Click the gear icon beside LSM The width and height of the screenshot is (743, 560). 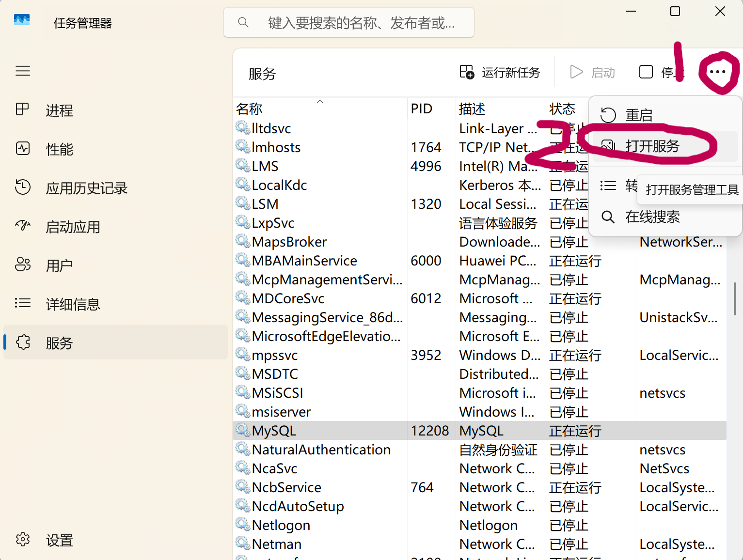[x=243, y=203]
